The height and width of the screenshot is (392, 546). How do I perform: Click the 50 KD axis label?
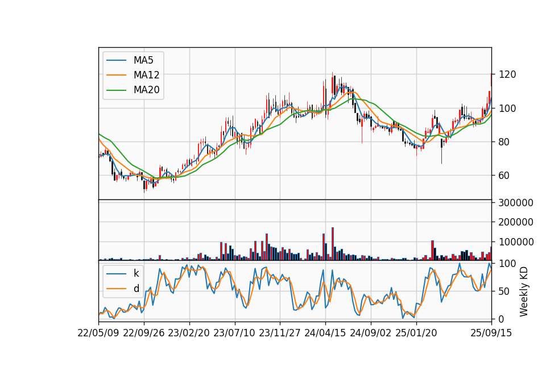tap(504, 291)
